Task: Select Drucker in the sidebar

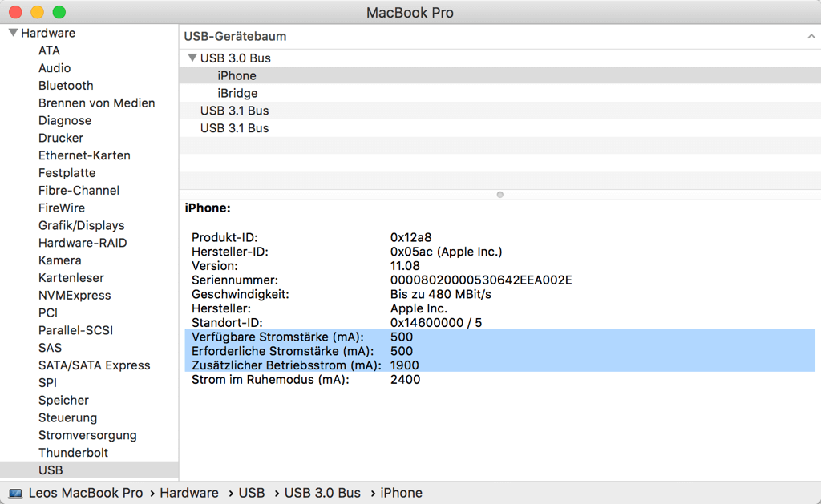Action: pos(61,138)
